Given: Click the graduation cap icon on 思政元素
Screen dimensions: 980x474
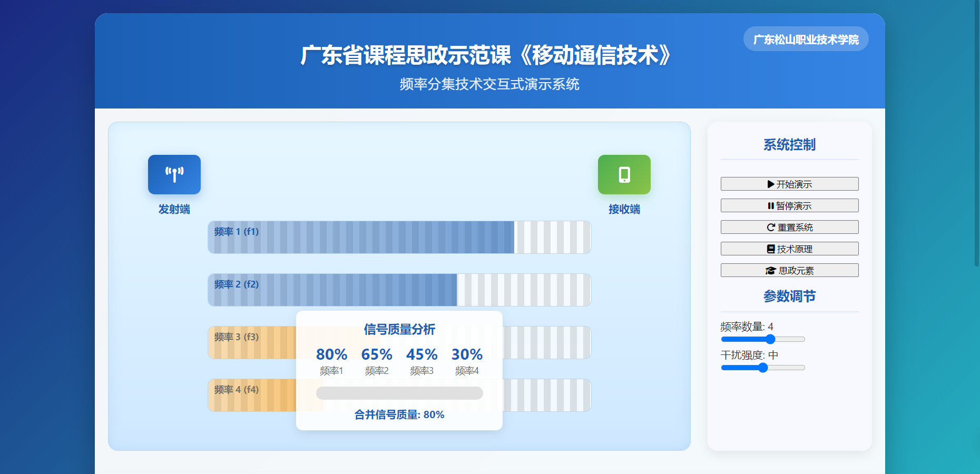Looking at the screenshot, I should coord(770,271).
